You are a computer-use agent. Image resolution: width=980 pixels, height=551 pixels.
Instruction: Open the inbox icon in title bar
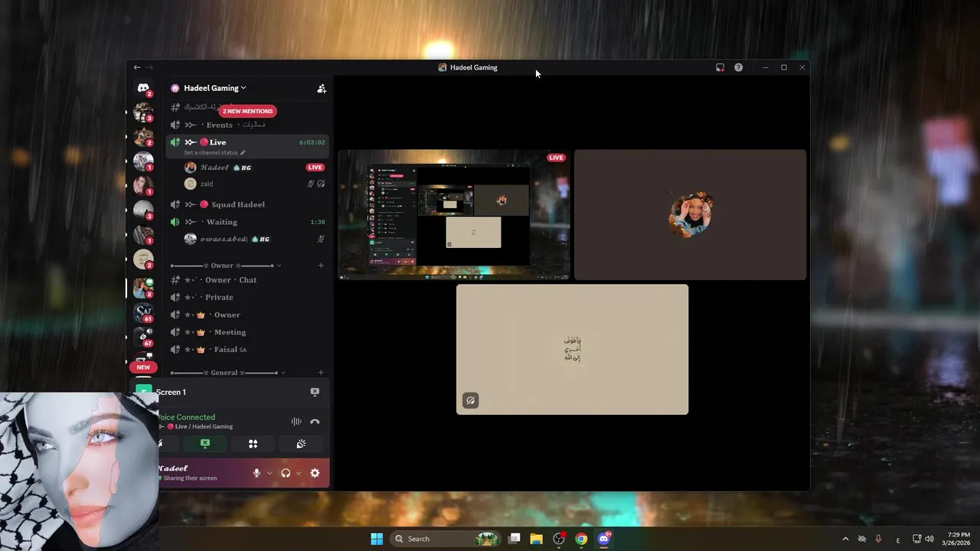click(x=720, y=67)
